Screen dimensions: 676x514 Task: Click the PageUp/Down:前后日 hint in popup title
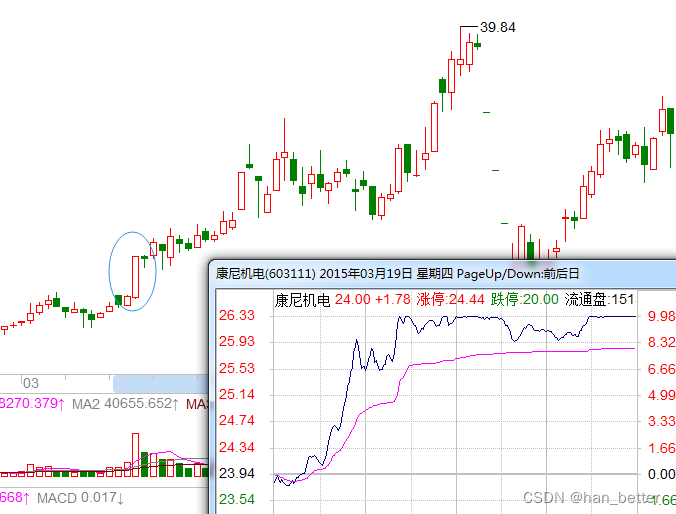[518, 274]
